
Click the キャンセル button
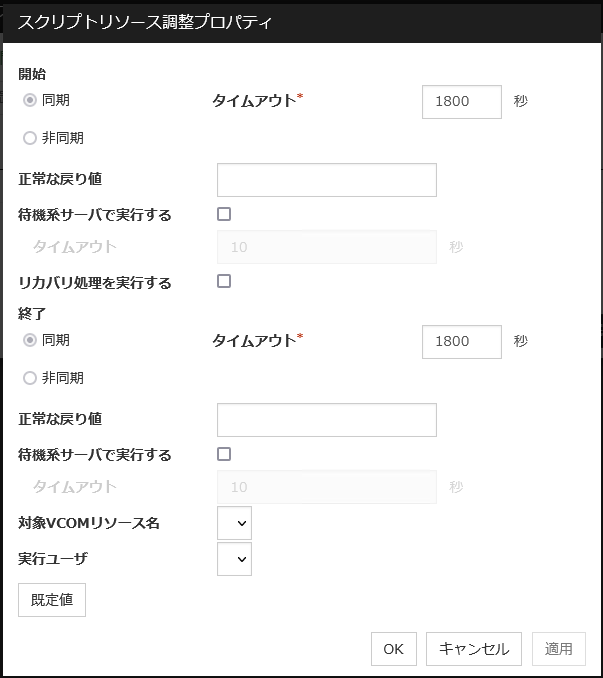point(474,649)
